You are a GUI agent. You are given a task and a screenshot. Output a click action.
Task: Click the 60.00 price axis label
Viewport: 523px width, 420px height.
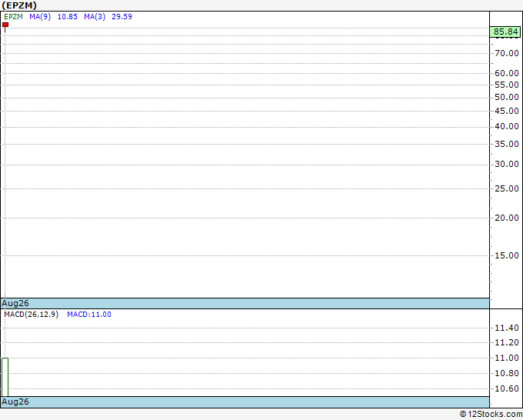point(507,73)
